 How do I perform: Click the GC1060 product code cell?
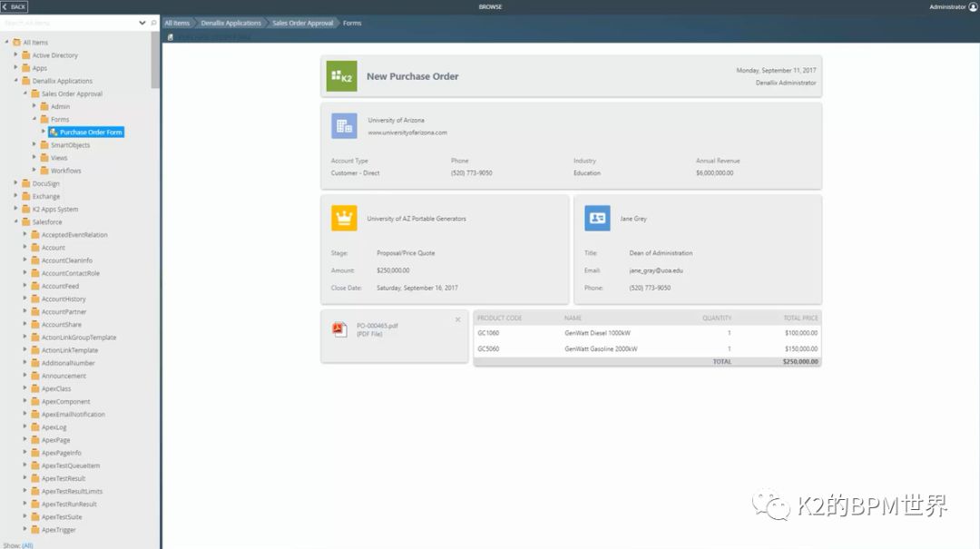(488, 333)
